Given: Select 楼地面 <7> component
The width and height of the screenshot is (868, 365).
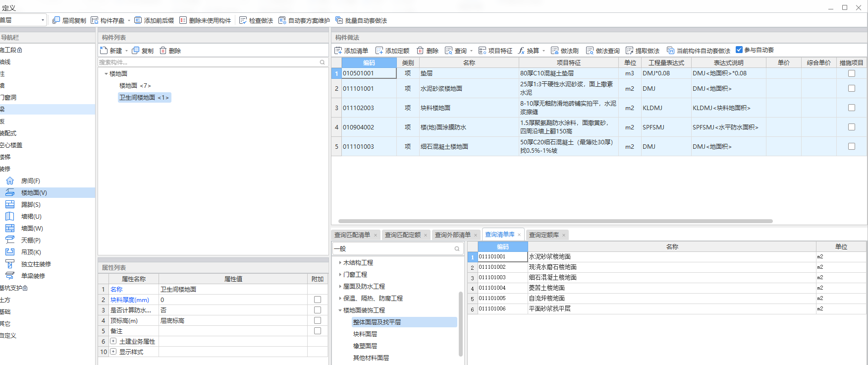Looking at the screenshot, I should click(x=135, y=86).
